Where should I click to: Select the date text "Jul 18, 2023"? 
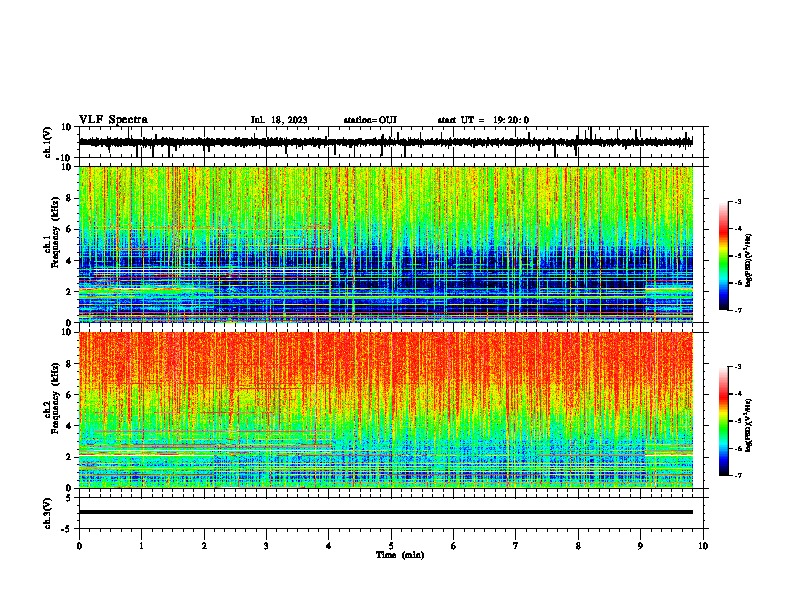(279, 120)
